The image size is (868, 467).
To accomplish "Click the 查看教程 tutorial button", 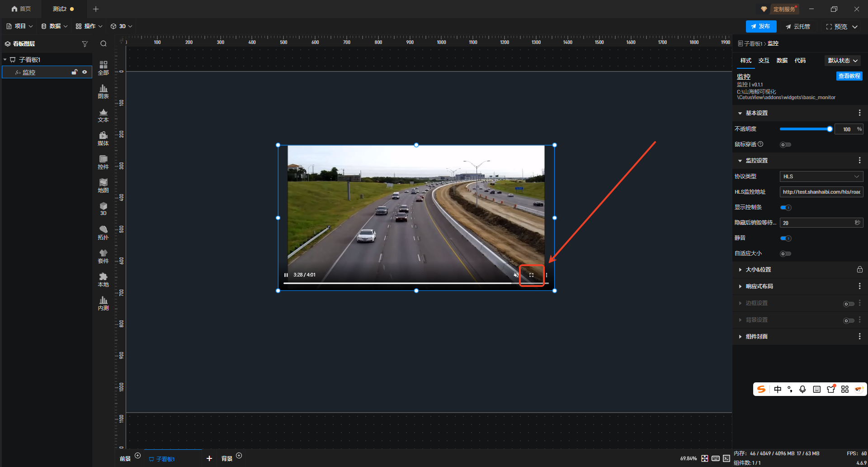I will [849, 76].
